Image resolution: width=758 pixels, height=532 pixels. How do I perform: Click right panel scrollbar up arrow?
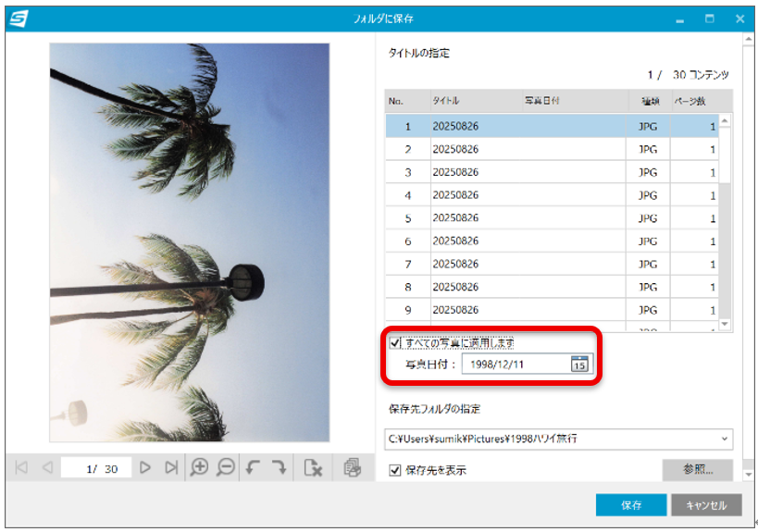click(x=749, y=39)
